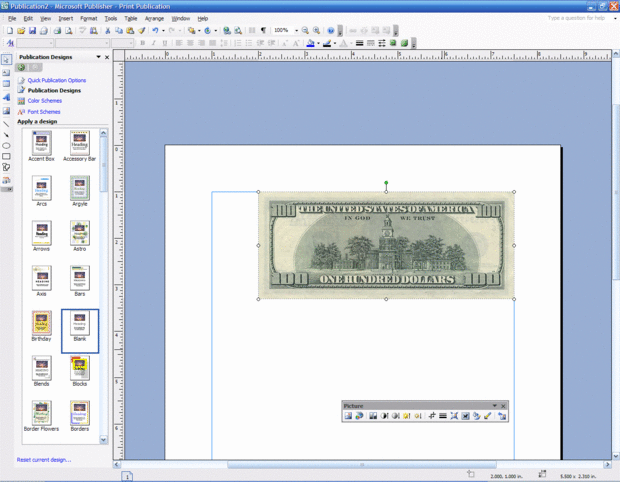The image size is (620, 482).
Task: Click the Type a question for help box
Action: coord(578,18)
